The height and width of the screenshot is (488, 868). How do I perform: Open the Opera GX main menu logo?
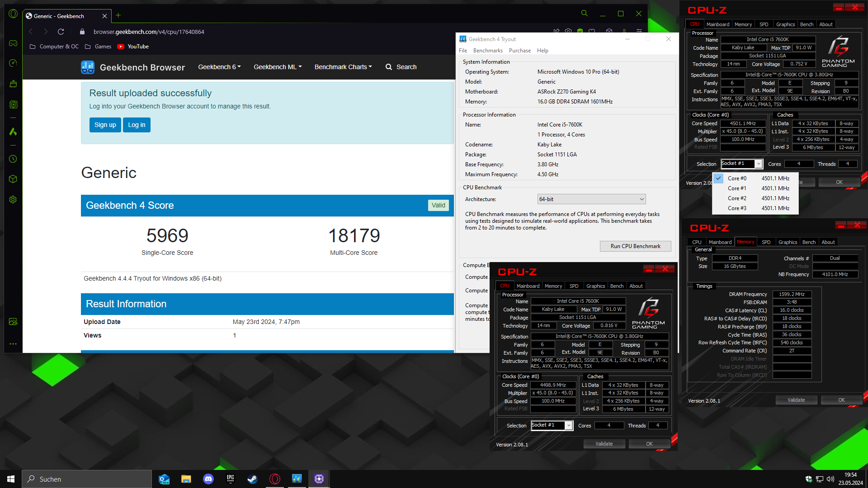coord(13,14)
